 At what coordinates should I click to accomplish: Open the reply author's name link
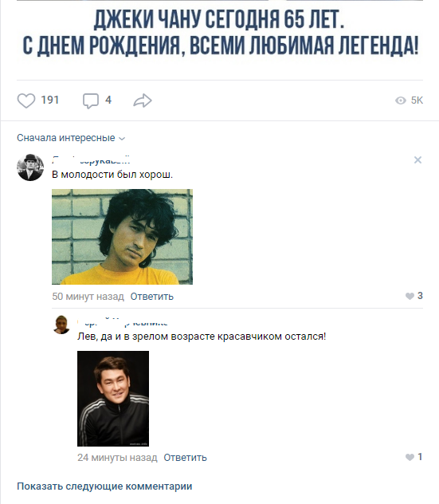(x=123, y=322)
